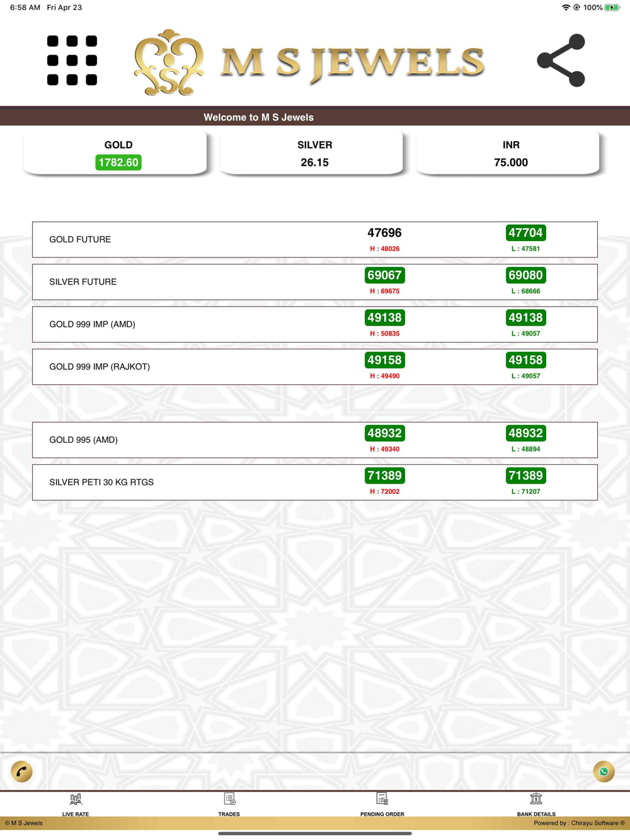Open WhatsApp chat button
Viewport: 630px width, 840px height.
(604, 771)
